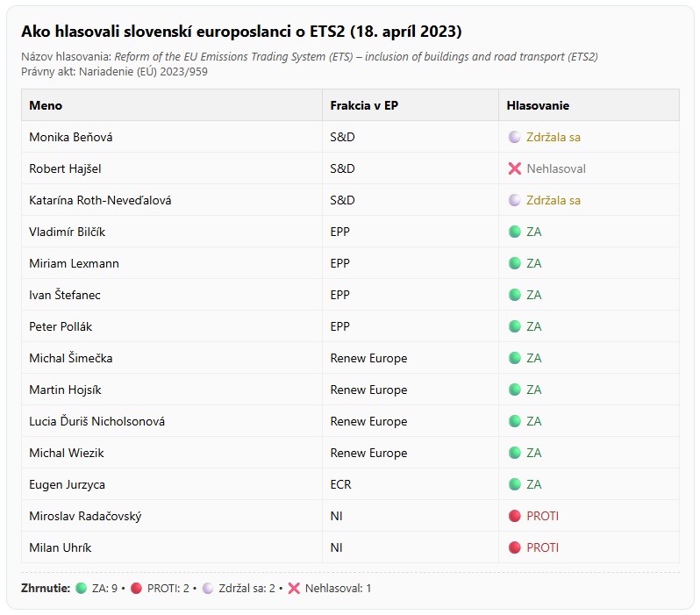
Task: Click green circle icon in the summary line
Action: [x=82, y=588]
